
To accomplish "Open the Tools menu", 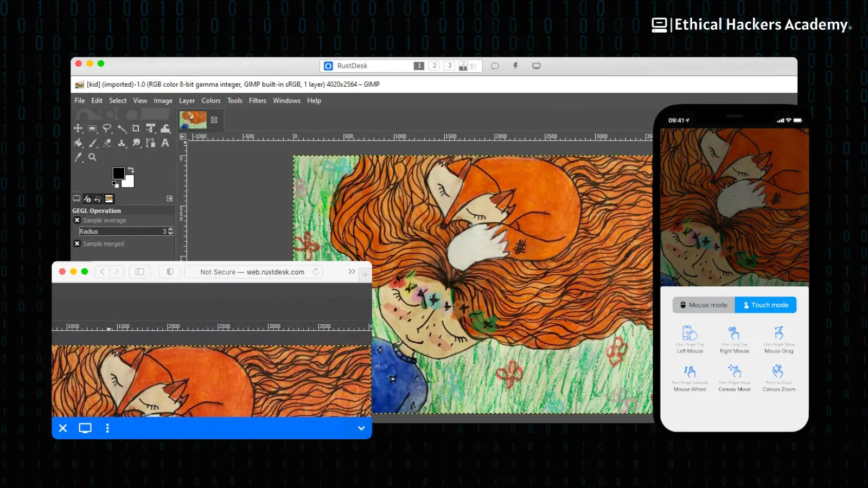I will [235, 101].
